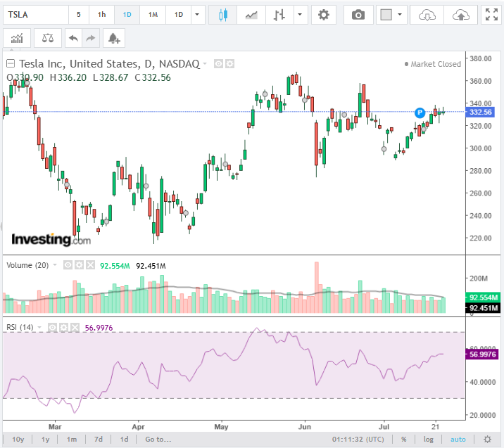504x448 pixels.
Task: Select bar chart style icon
Action: pyautogui.click(x=279, y=15)
